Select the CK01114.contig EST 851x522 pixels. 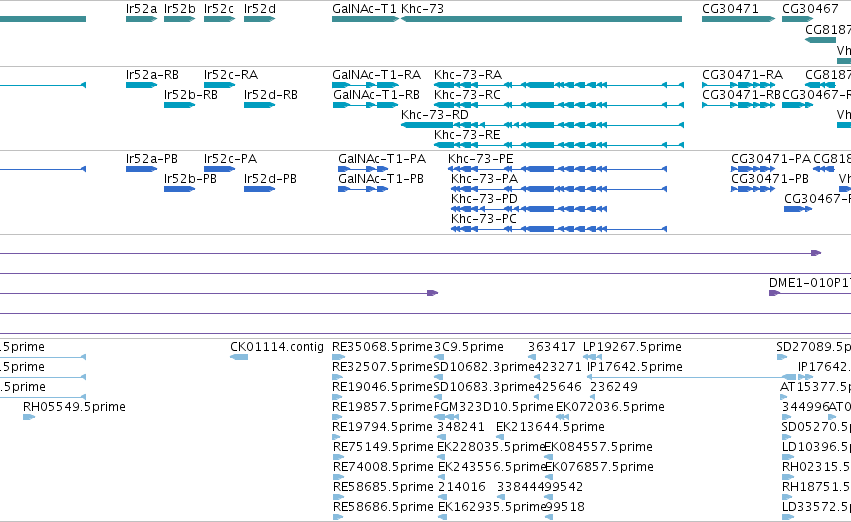coord(239,357)
